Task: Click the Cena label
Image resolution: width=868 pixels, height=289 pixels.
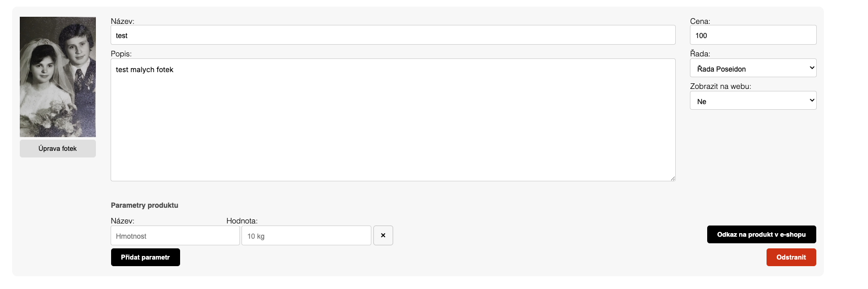Action: [700, 21]
